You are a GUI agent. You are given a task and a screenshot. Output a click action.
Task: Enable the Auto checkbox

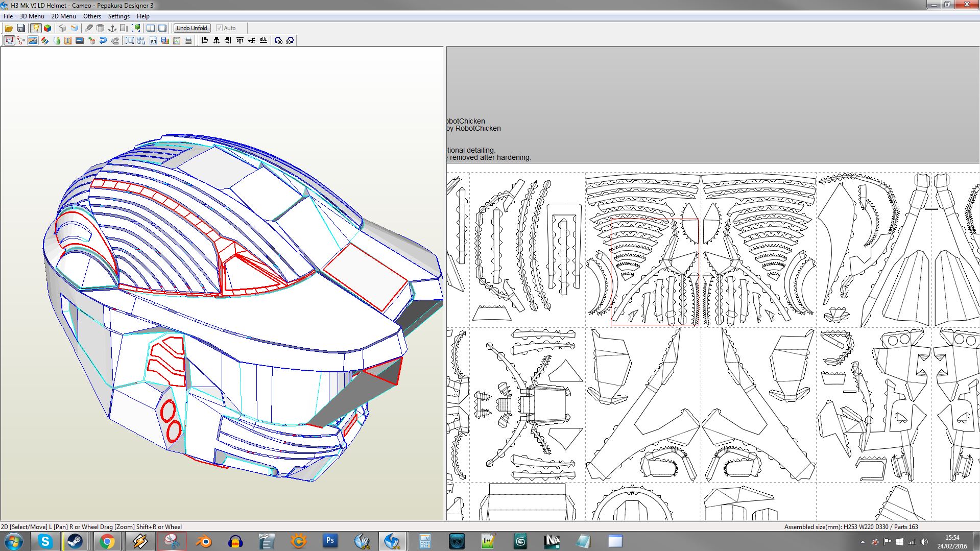[x=219, y=28]
